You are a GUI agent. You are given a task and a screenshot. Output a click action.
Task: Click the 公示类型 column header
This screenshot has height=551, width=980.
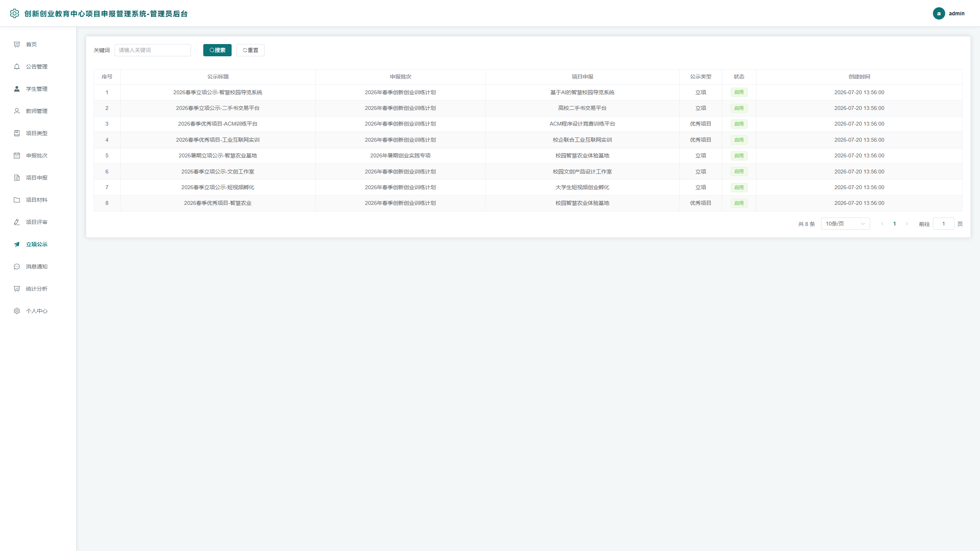701,77
